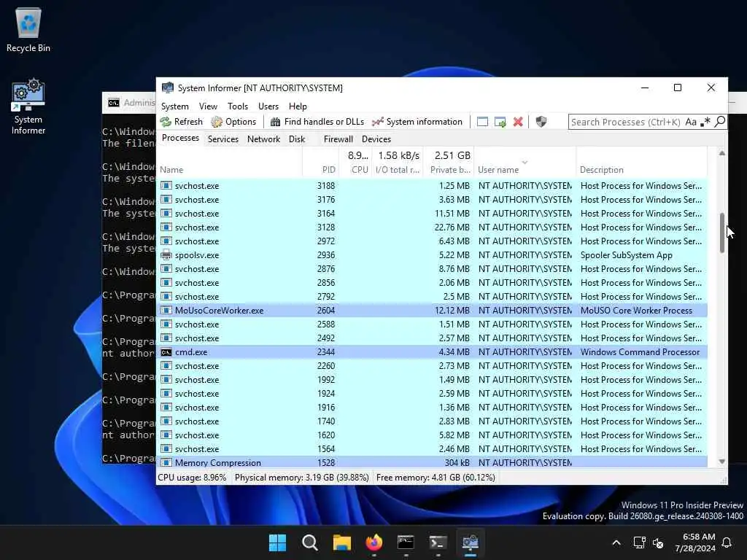Click Physical memory status bar entry

(x=301, y=477)
